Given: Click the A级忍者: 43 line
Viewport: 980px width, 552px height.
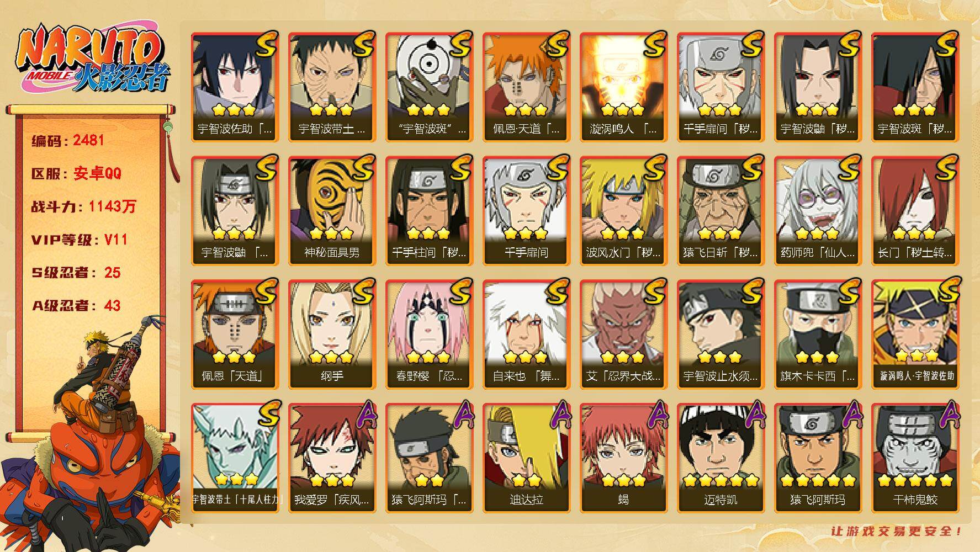Looking at the screenshot, I should click(x=76, y=306).
